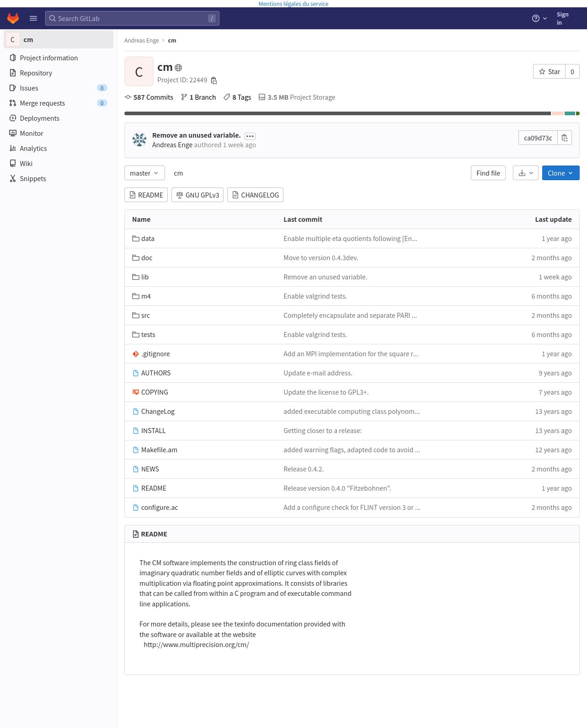Open GNU GPLv3 license button

click(197, 195)
